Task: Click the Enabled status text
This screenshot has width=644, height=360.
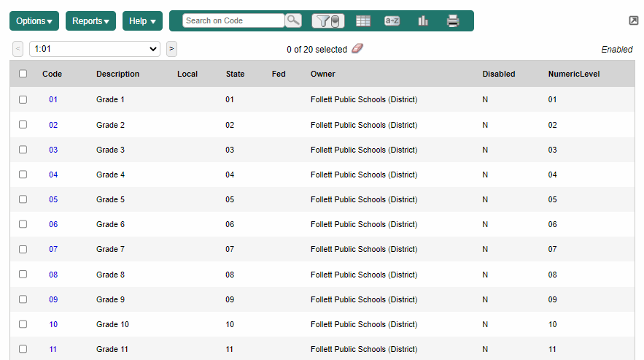Action: point(617,50)
